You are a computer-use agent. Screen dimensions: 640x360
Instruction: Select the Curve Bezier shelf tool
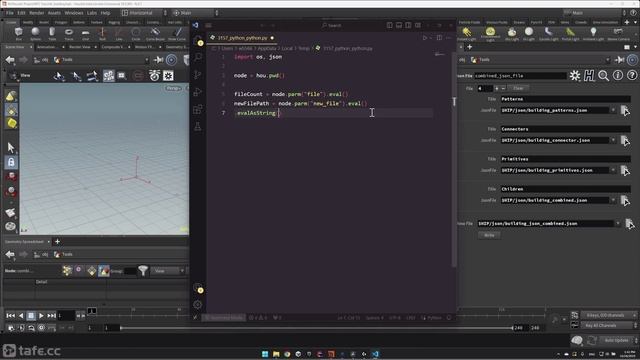pyautogui.click(x=155, y=33)
